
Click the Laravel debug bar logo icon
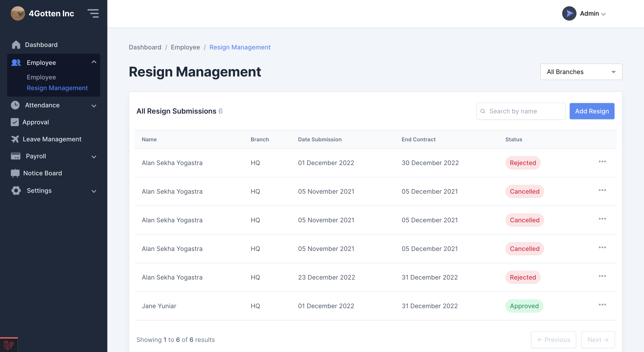coord(9,345)
